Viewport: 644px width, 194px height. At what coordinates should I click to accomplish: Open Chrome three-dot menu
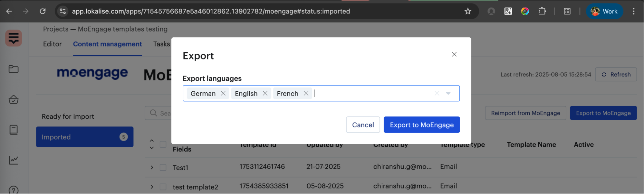coord(633,11)
